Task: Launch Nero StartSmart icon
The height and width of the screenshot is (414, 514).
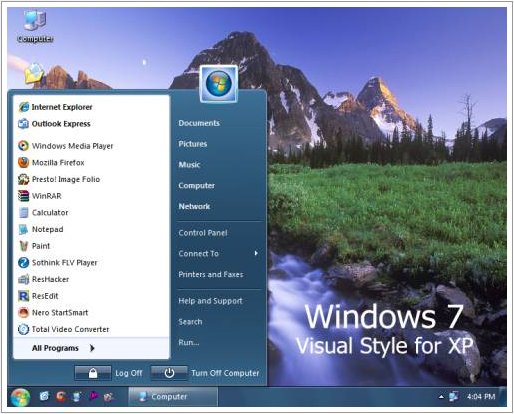Action: coord(23,312)
